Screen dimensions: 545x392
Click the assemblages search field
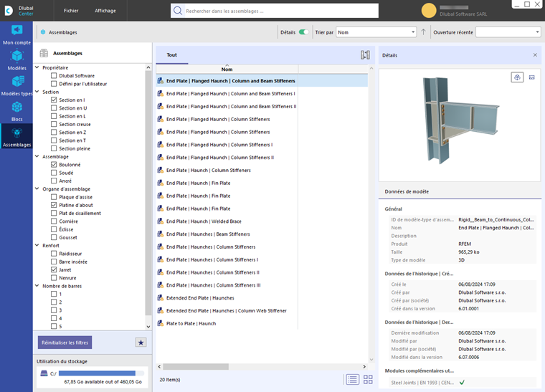click(x=280, y=11)
